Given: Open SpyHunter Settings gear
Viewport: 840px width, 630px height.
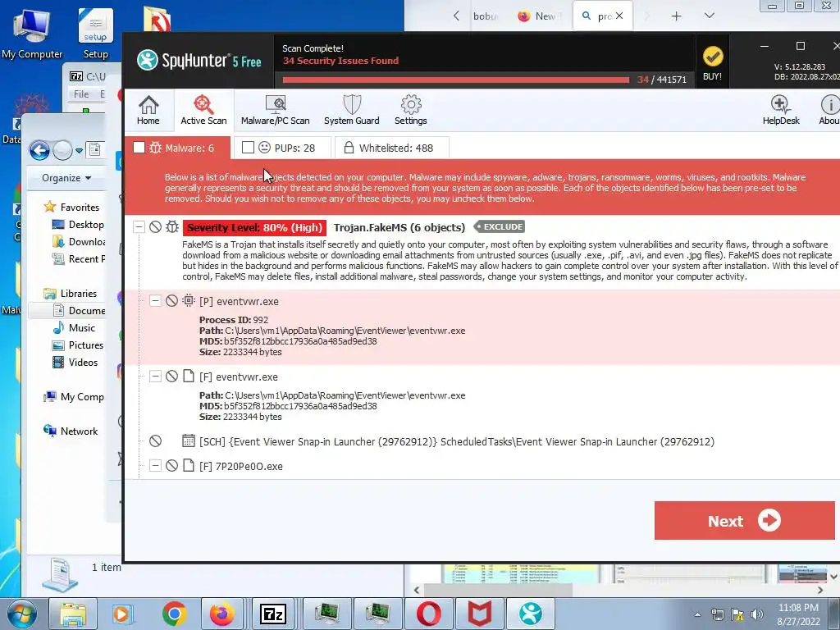Looking at the screenshot, I should tap(411, 110).
